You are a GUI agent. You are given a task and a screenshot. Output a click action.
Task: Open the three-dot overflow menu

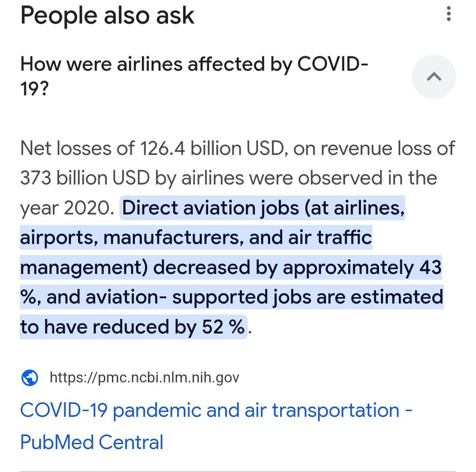(x=449, y=14)
